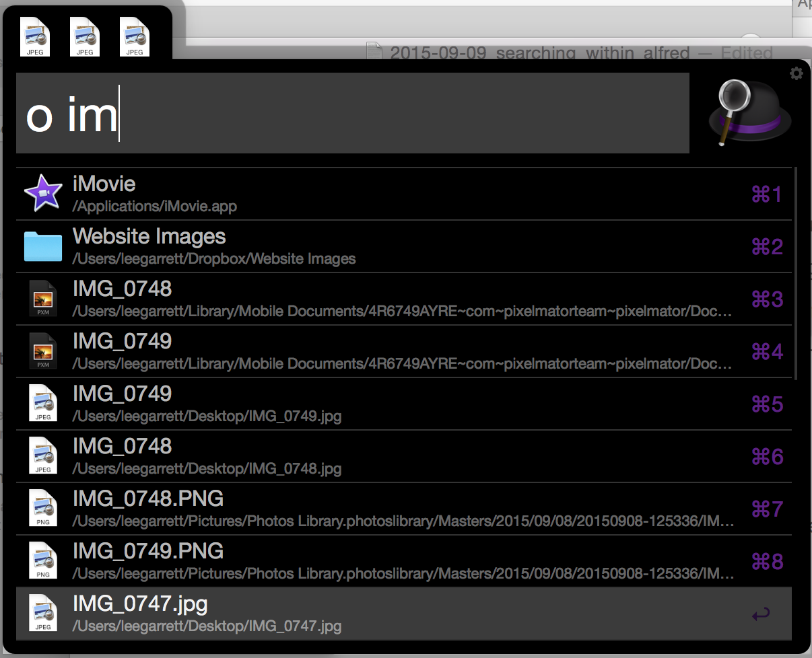The image size is (812, 658).
Task: Click the Alfred bowler hat logo
Action: point(749,112)
